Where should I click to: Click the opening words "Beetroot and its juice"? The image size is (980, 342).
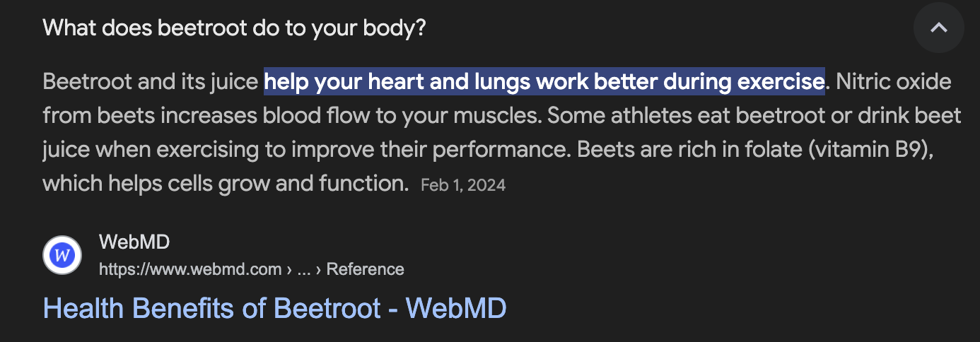(x=150, y=82)
